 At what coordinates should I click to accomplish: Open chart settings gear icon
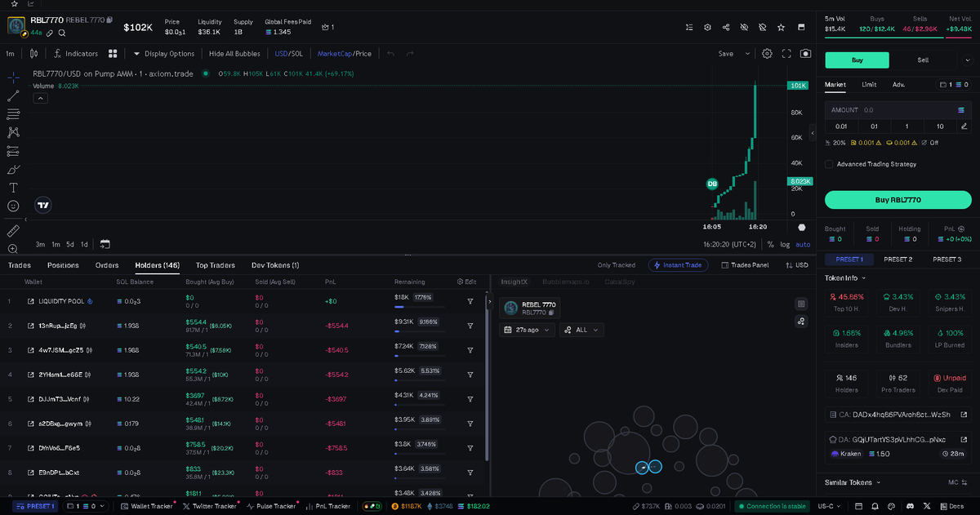point(767,54)
